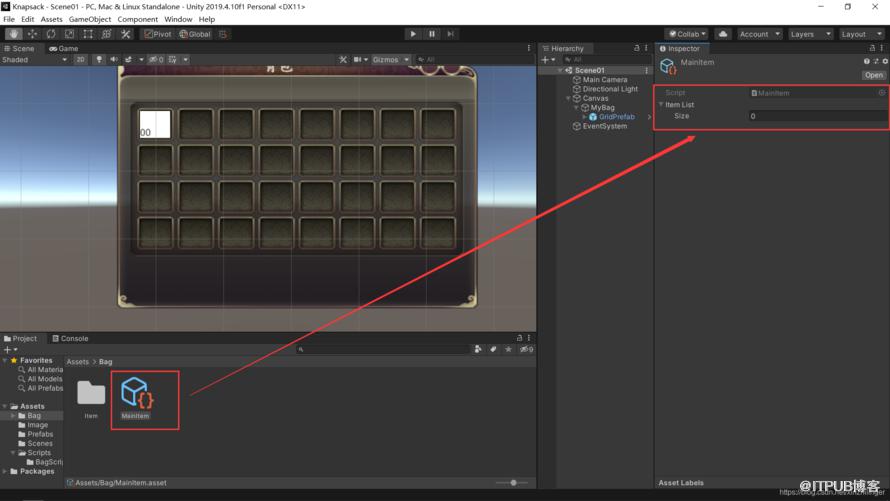
Task: Toggle scene lighting bulb
Action: coord(99,60)
